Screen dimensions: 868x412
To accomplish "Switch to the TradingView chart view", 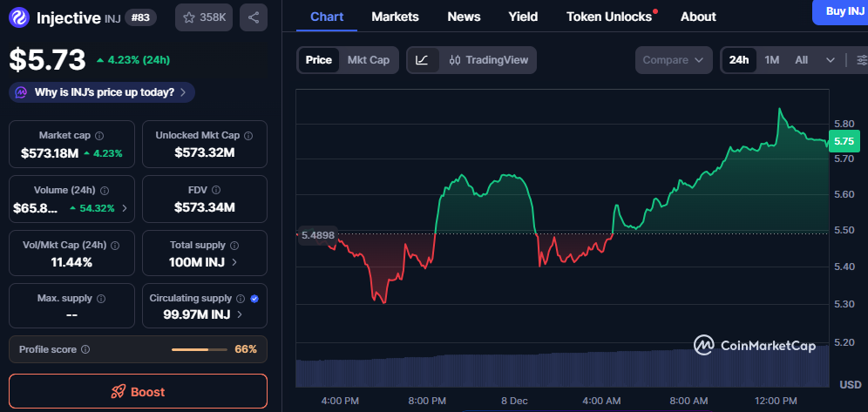I will 488,60.
